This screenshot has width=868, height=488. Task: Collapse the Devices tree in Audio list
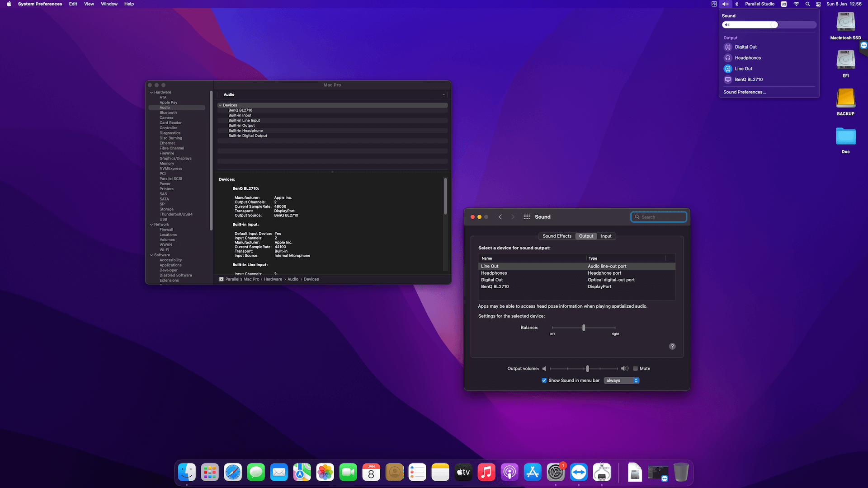[x=220, y=105]
